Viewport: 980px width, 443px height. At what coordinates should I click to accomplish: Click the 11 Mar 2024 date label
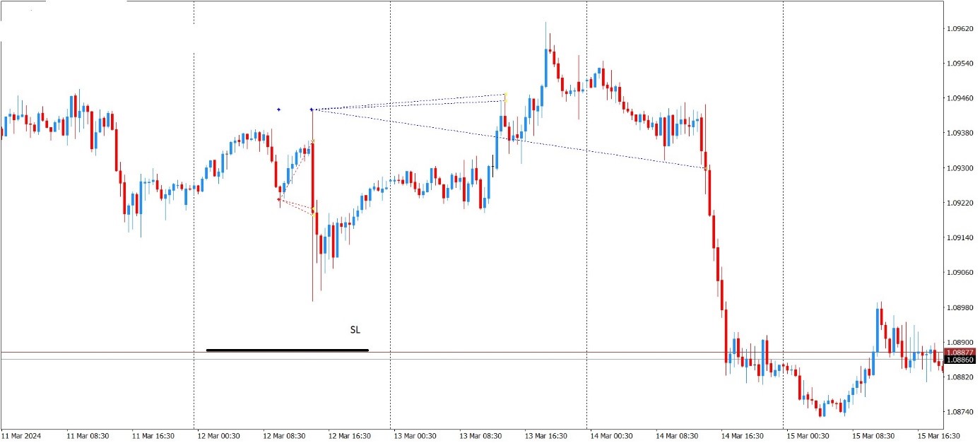point(22,436)
